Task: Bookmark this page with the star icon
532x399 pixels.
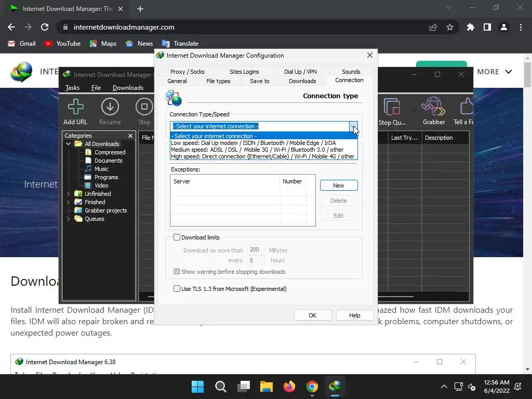Action: tap(450, 27)
